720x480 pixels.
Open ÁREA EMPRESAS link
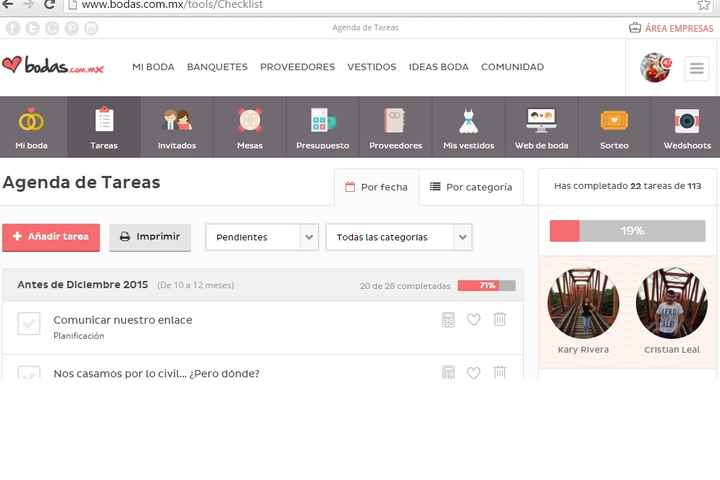[671, 28]
